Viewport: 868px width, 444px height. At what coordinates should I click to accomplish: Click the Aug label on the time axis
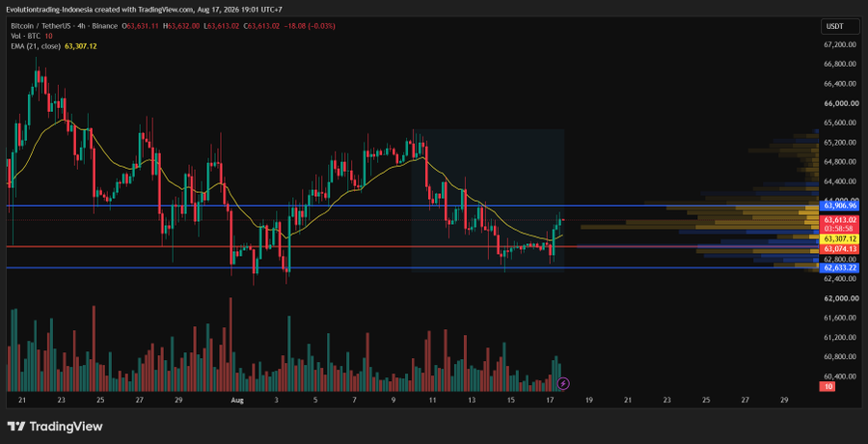(x=237, y=400)
